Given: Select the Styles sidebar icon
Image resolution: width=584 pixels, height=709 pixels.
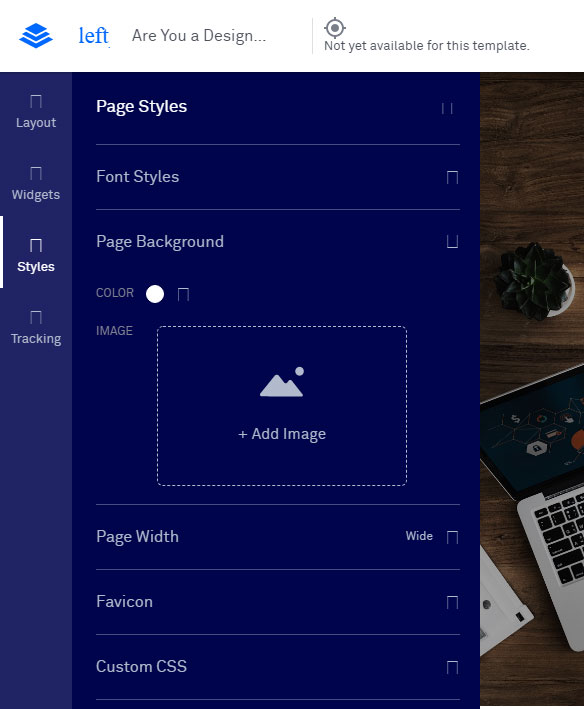Looking at the screenshot, I should [x=36, y=245].
